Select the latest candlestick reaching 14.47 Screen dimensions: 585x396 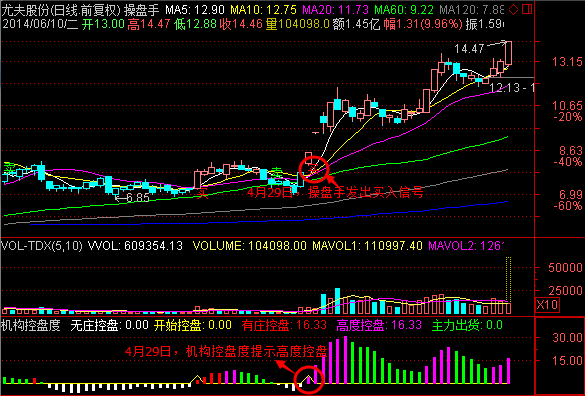pos(508,53)
